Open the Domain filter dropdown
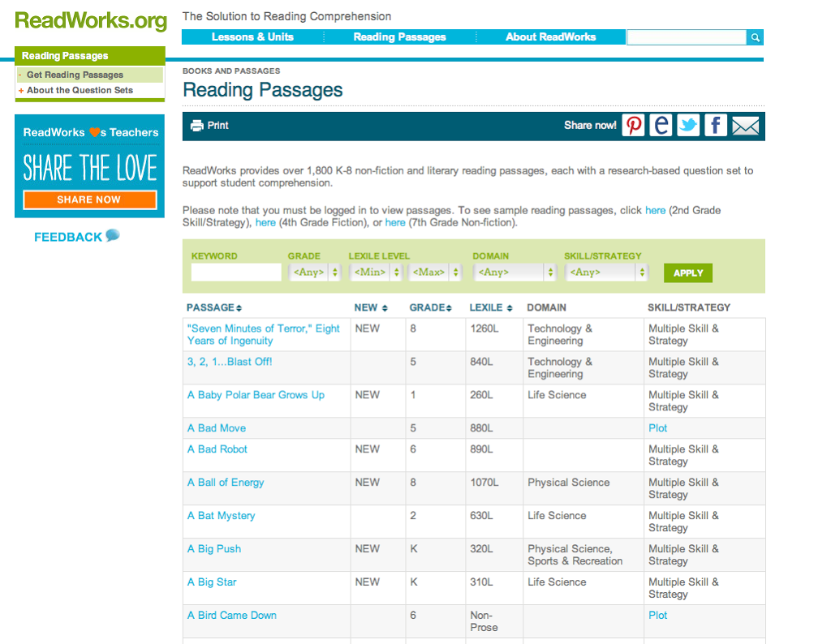Image resolution: width=831 pixels, height=644 pixels. [x=514, y=273]
